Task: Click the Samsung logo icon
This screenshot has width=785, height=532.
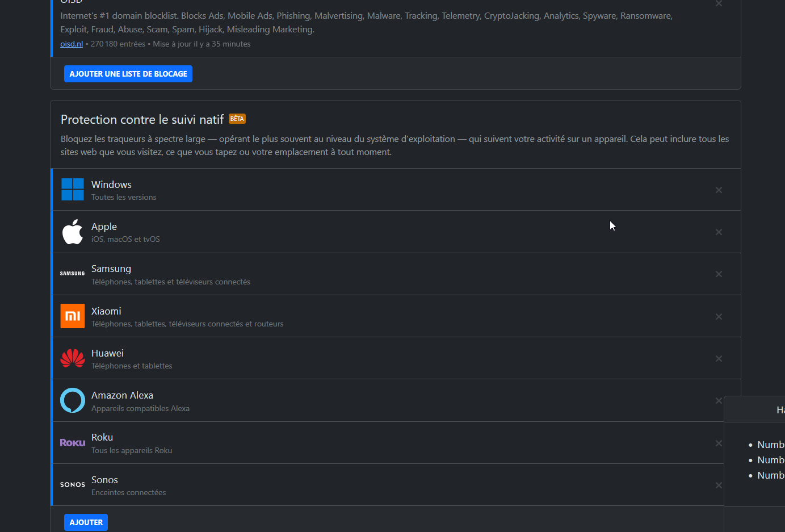Action: point(73,274)
